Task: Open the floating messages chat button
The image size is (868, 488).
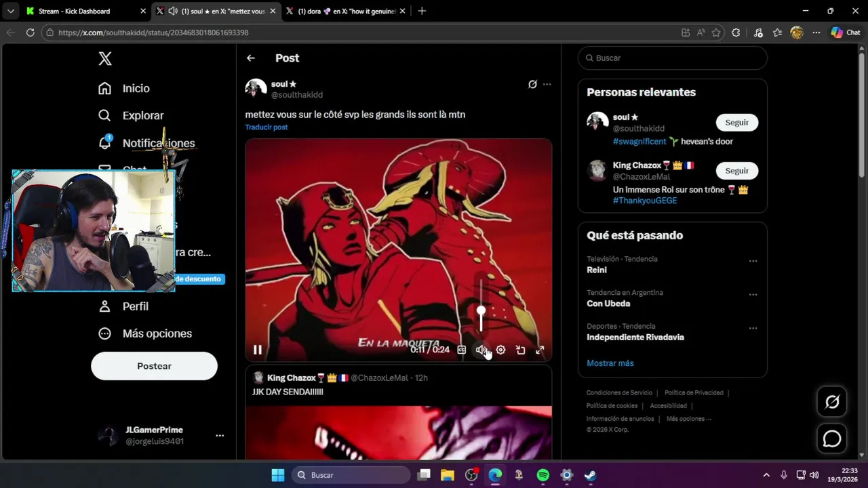Action: [832, 439]
